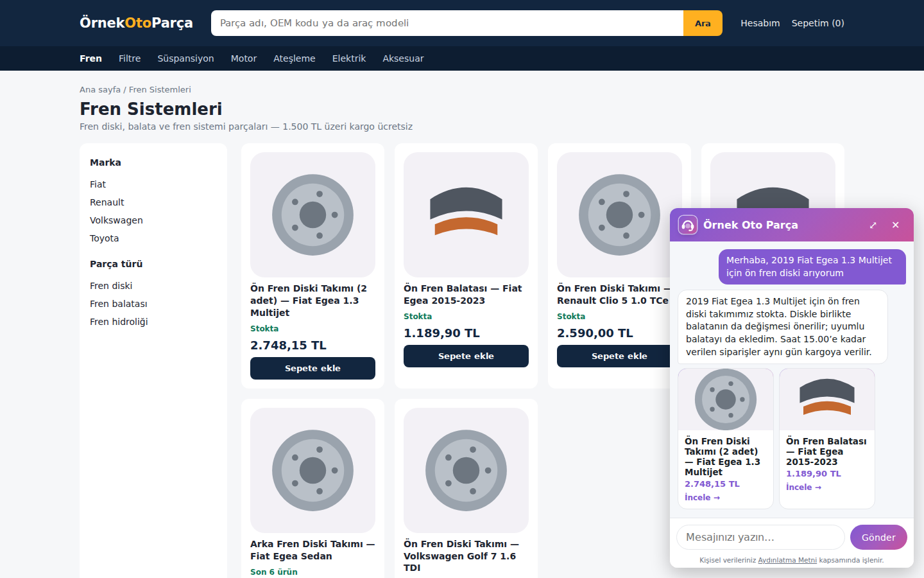Select the Fren menu item
This screenshot has height=578, width=924.
pos(90,58)
